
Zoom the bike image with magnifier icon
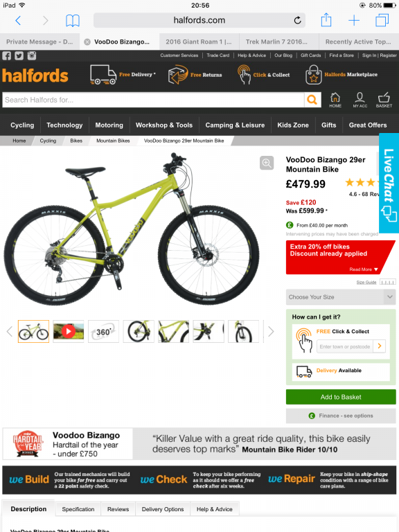coord(267,163)
